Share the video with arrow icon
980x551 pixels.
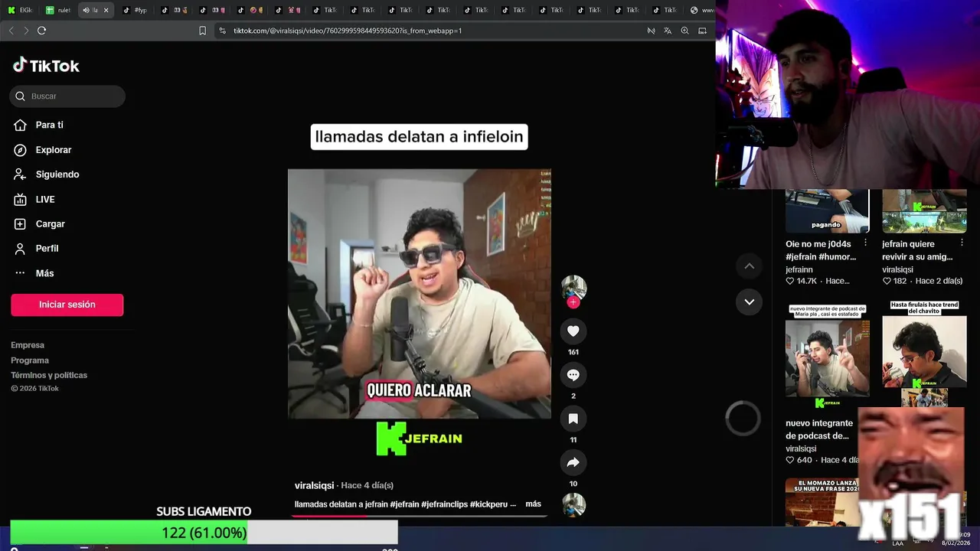tap(573, 462)
